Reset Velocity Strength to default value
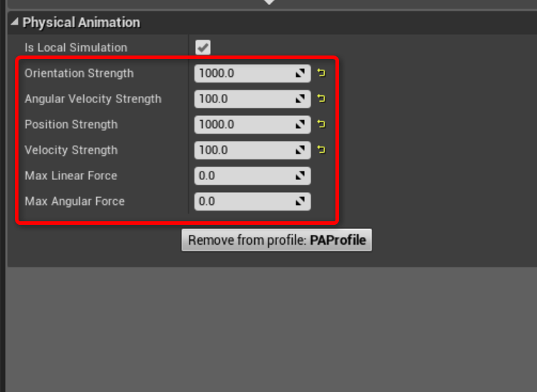The height and width of the screenshot is (392, 537). pos(321,150)
